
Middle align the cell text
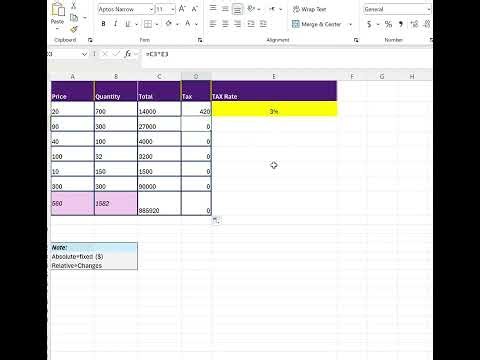225,9
